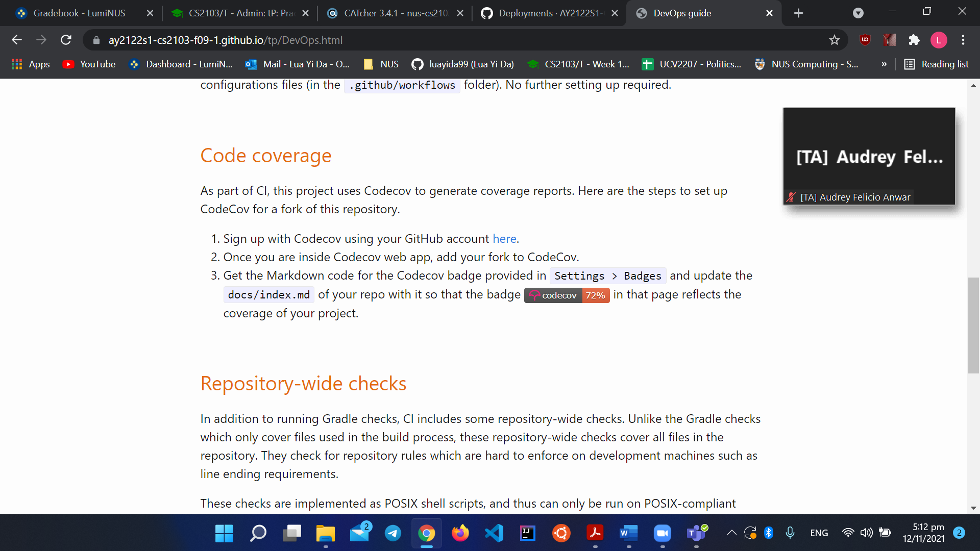
Task: Open the uBlock Origin extension
Action: click(x=865, y=40)
